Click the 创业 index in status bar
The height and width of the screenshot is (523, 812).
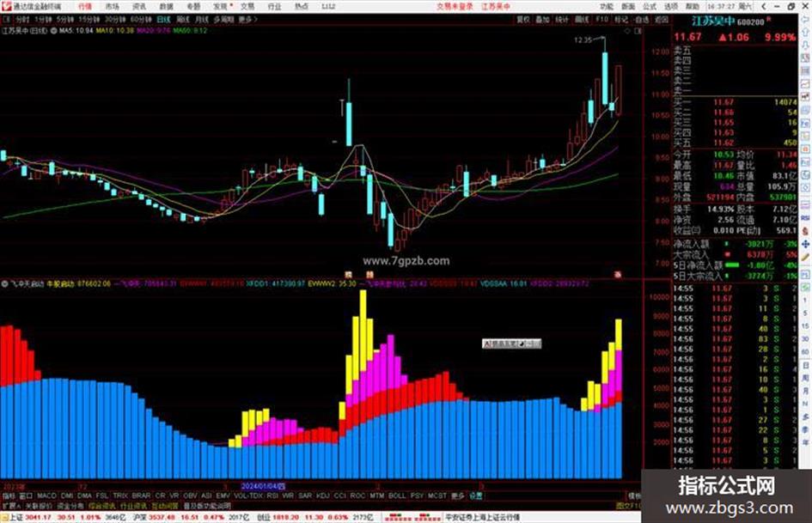[x=264, y=517]
